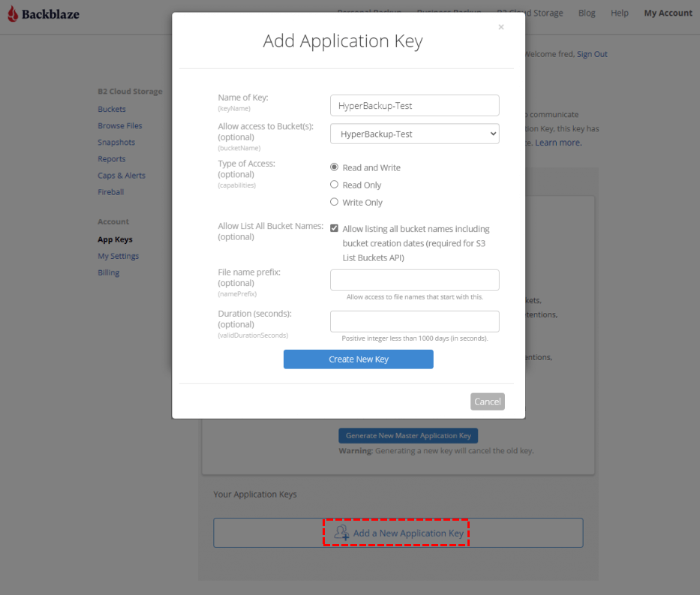
Task: Focus the File name prefix field
Action: point(414,280)
